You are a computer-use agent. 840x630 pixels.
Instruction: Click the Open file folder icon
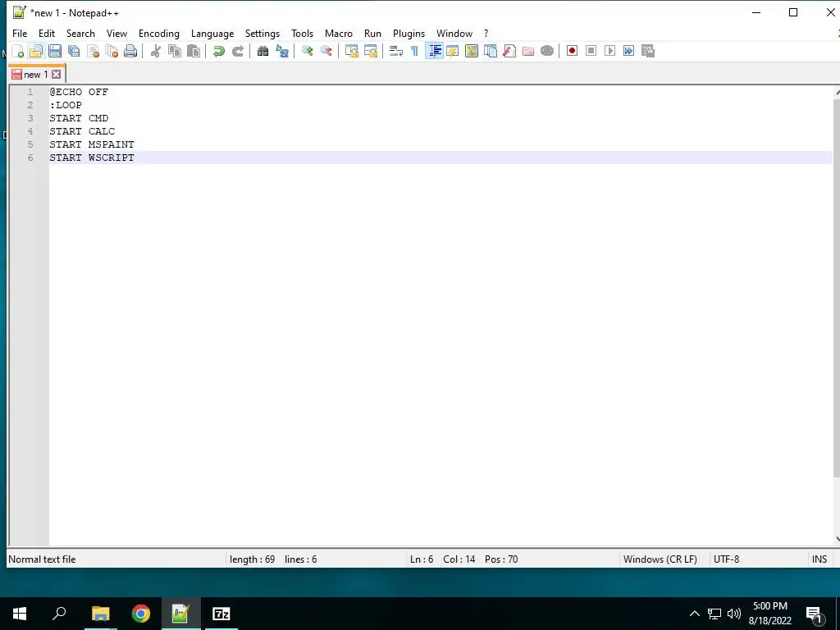36,51
